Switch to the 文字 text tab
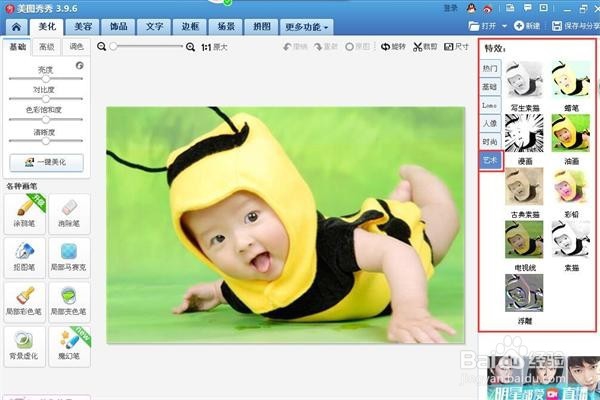The height and width of the screenshot is (400, 600). point(155,27)
